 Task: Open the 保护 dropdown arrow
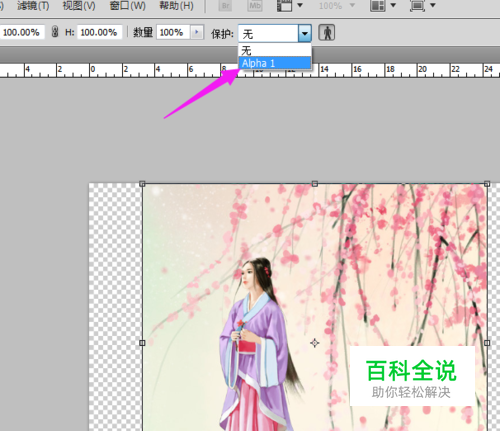(x=305, y=33)
